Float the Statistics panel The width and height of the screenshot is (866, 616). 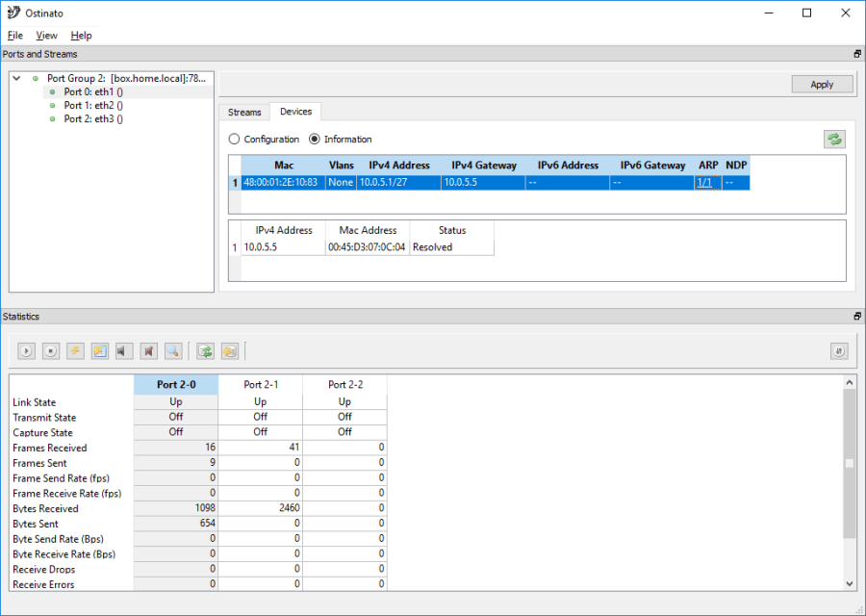click(x=857, y=316)
